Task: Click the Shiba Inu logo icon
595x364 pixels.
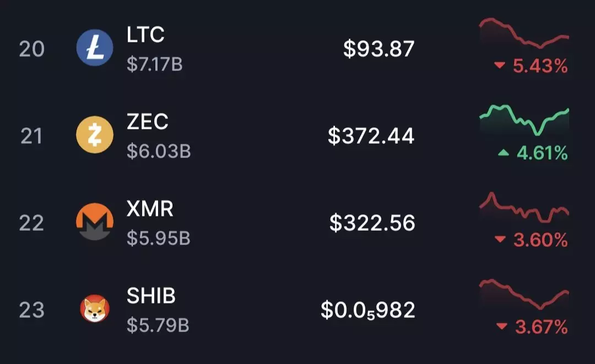Action: [95, 309]
